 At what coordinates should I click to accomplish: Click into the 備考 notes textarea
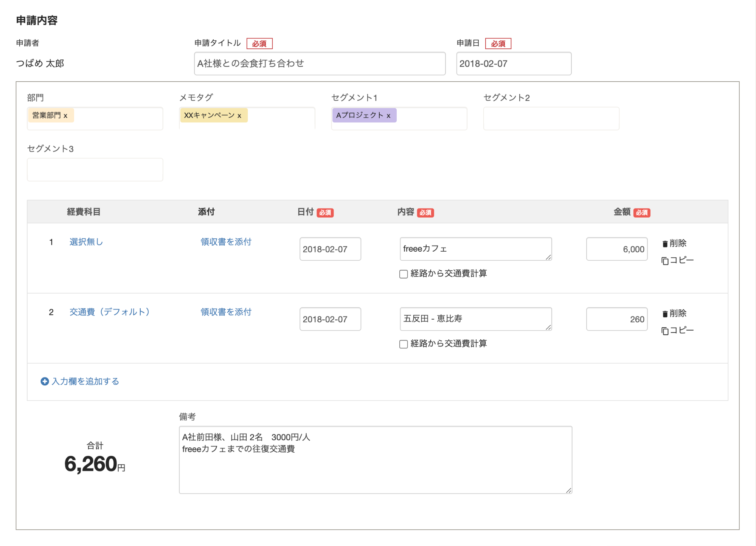point(376,460)
